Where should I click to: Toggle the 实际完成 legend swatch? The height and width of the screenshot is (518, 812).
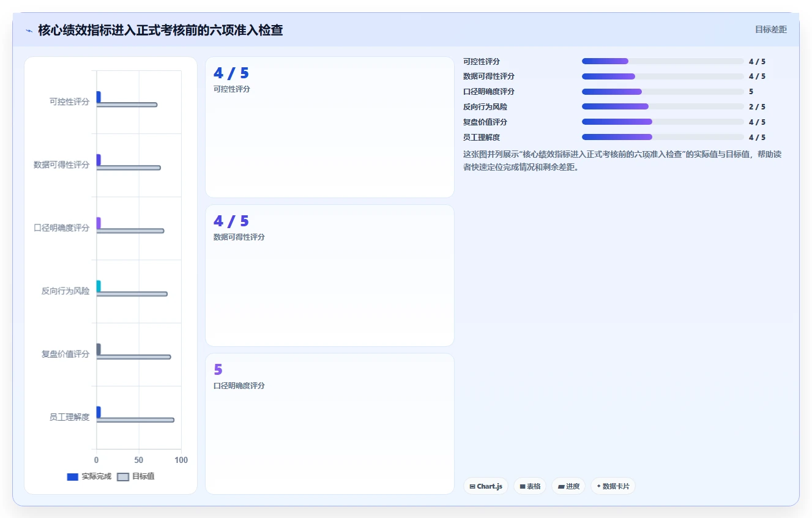point(72,477)
